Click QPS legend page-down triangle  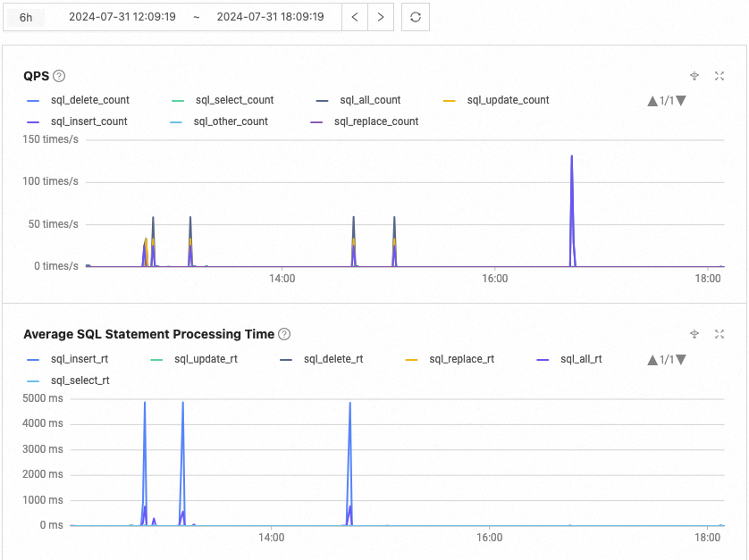click(x=681, y=101)
